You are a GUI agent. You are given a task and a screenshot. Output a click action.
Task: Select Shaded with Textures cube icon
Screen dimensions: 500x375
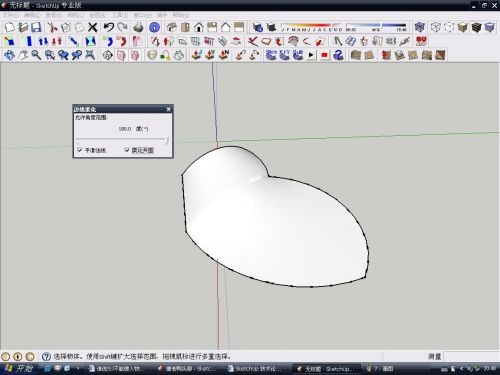coord(476,27)
